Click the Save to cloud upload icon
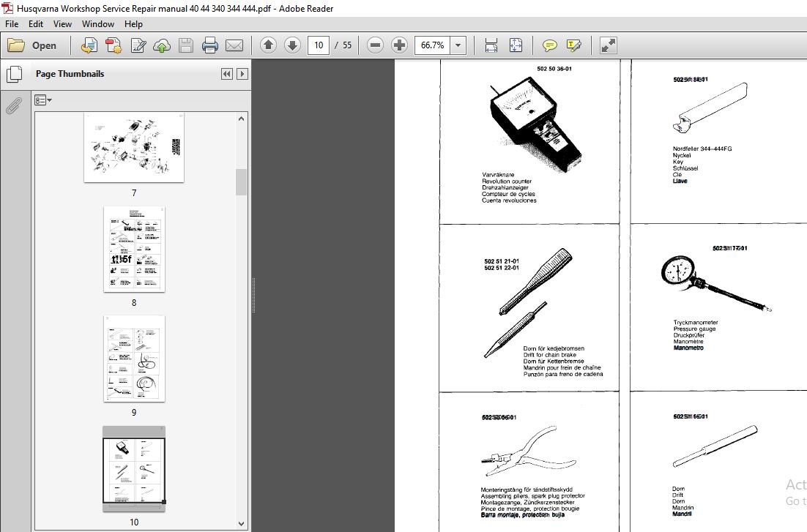The height and width of the screenshot is (532, 807). tap(162, 45)
